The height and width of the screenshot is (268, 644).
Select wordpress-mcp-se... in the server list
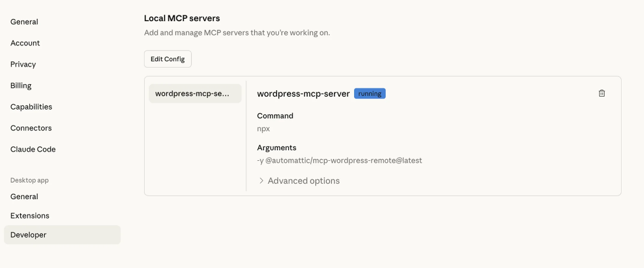tap(195, 93)
